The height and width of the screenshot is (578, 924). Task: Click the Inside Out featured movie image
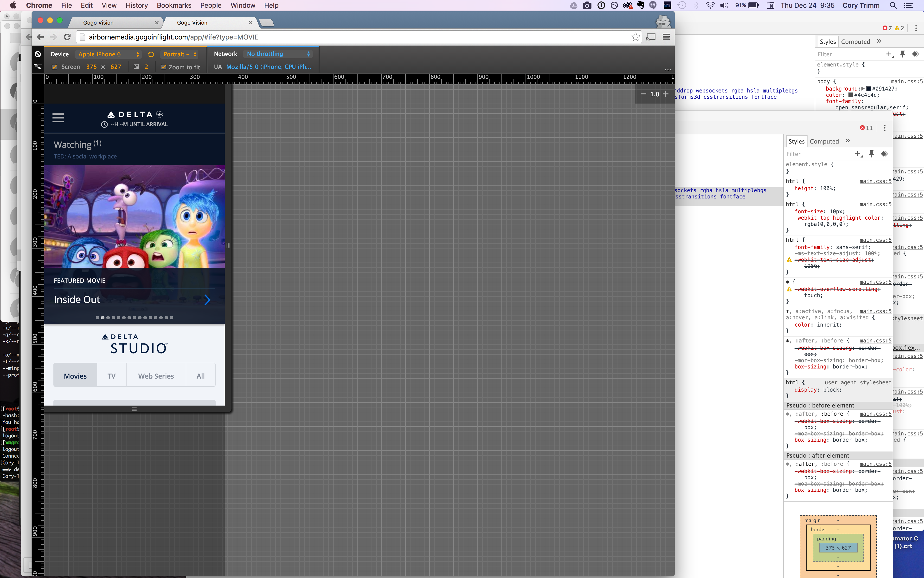tap(135, 216)
